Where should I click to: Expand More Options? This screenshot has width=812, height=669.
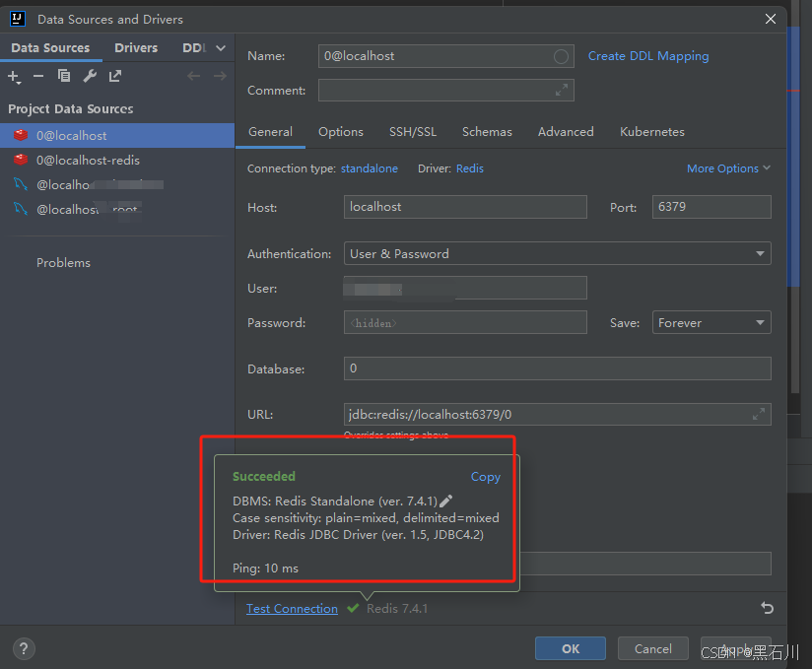[x=728, y=167]
